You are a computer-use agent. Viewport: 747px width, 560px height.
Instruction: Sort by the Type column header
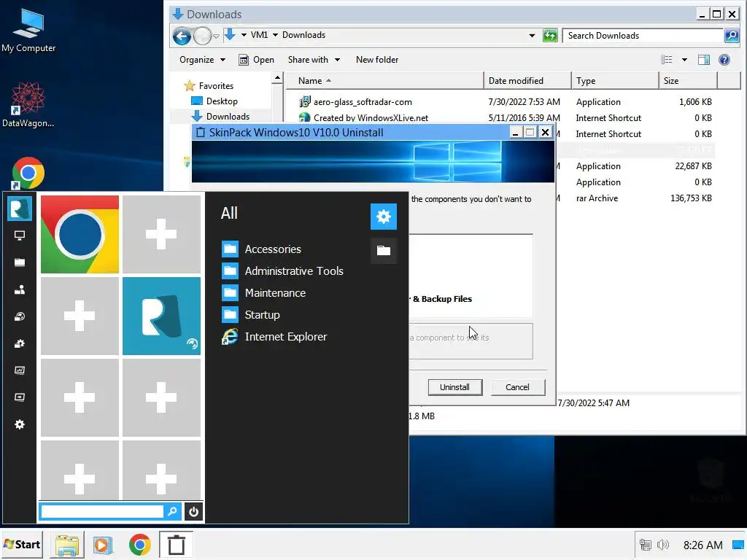(x=615, y=81)
